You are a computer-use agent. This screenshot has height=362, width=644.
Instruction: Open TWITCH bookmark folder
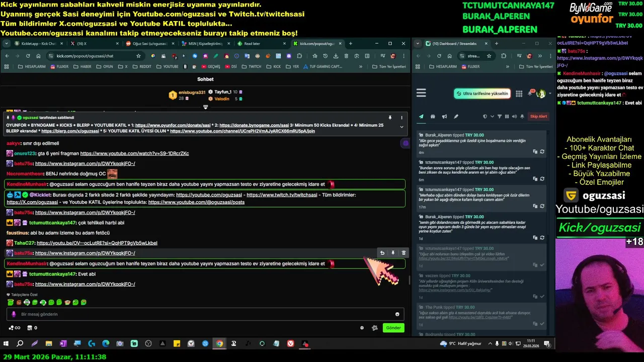tap(252, 66)
